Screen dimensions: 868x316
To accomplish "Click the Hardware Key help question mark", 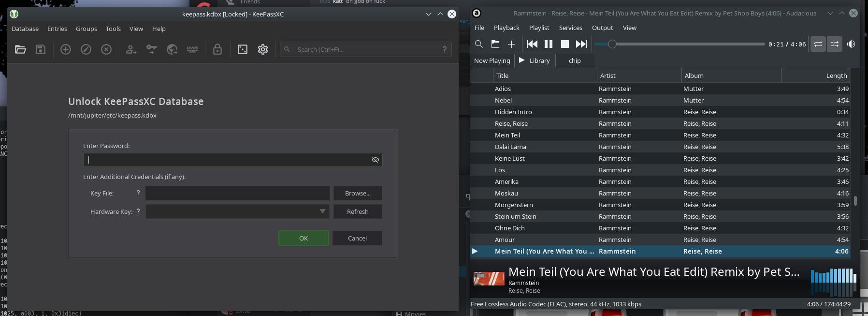I will tap(138, 211).
